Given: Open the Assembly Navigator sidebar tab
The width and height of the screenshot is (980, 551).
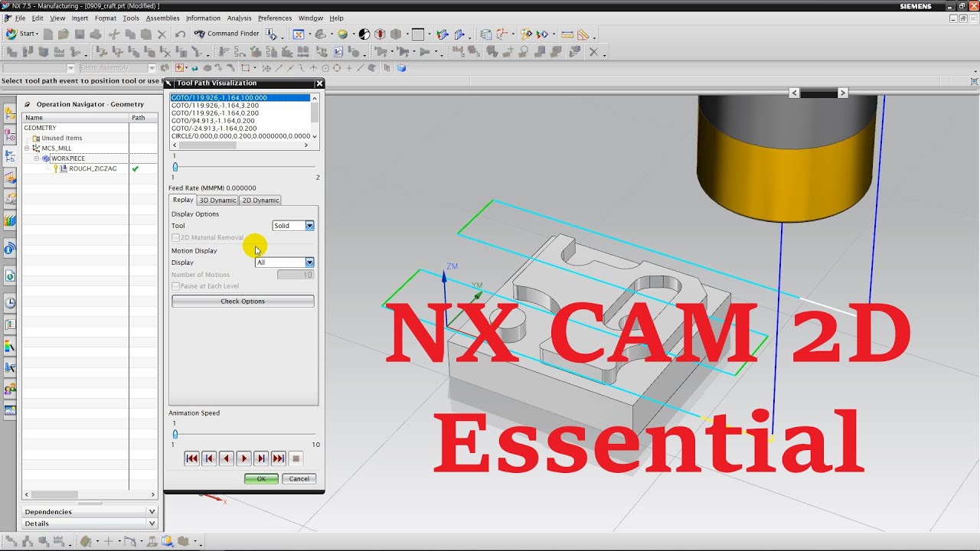Looking at the screenshot, I should pos(10,113).
